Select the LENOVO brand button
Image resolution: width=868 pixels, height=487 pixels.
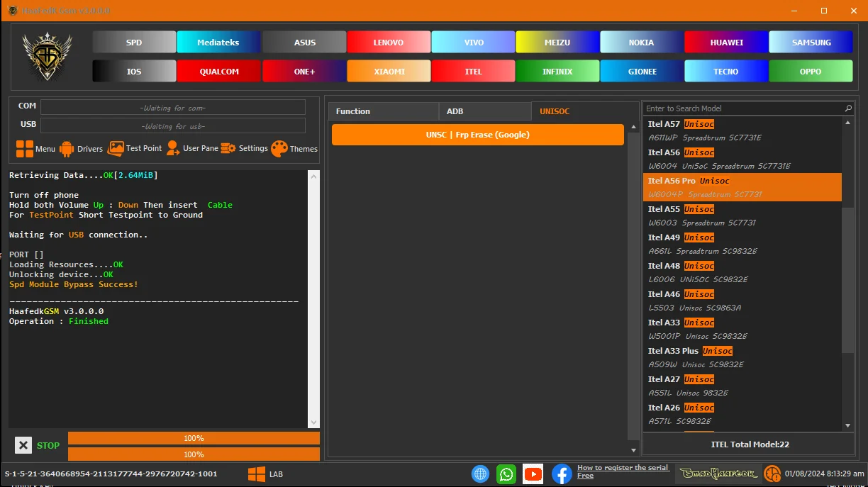click(x=389, y=43)
